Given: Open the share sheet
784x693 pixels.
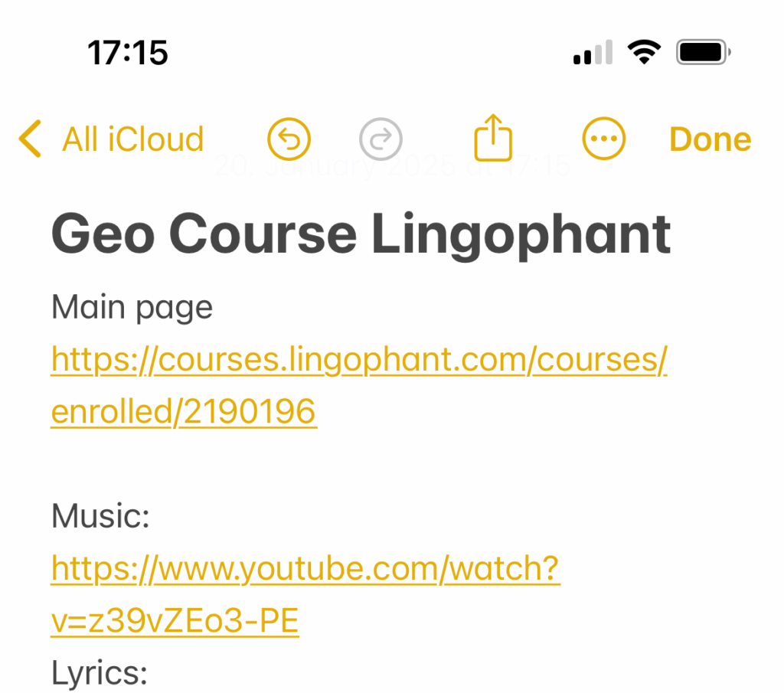Looking at the screenshot, I should [x=492, y=139].
